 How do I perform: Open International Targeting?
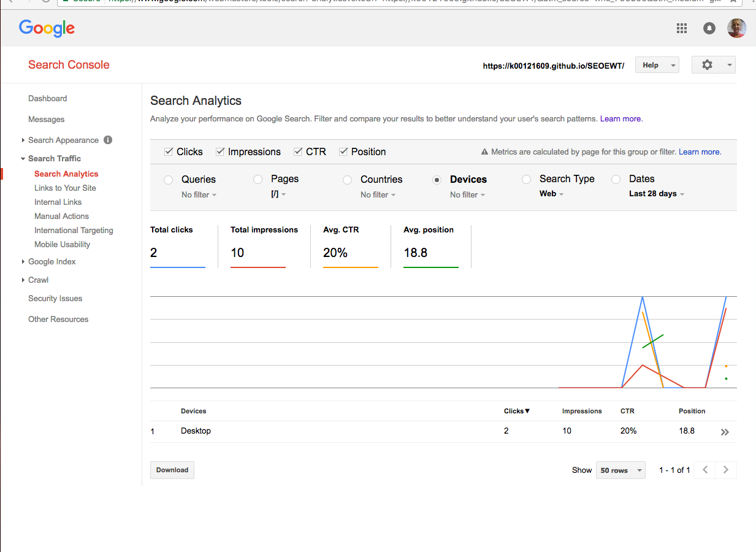coord(74,230)
